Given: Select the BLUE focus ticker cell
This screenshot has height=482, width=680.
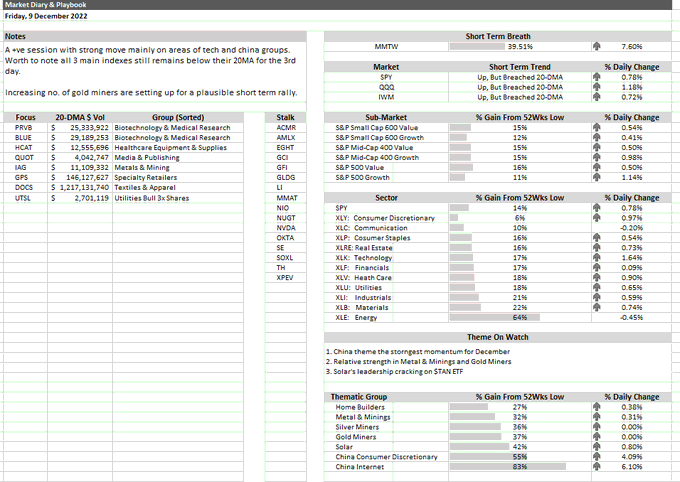Looking at the screenshot, I should (x=25, y=138).
